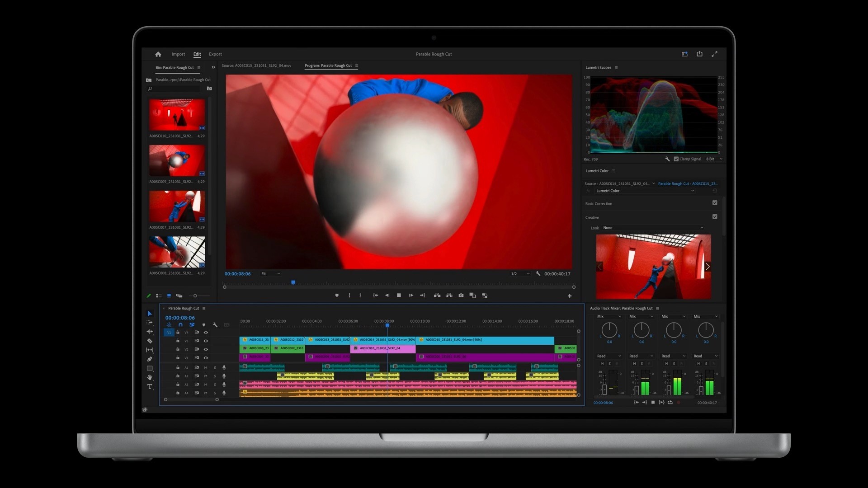This screenshot has height=488, width=868.
Task: Open Program monitor settings wrench
Action: [538, 274]
